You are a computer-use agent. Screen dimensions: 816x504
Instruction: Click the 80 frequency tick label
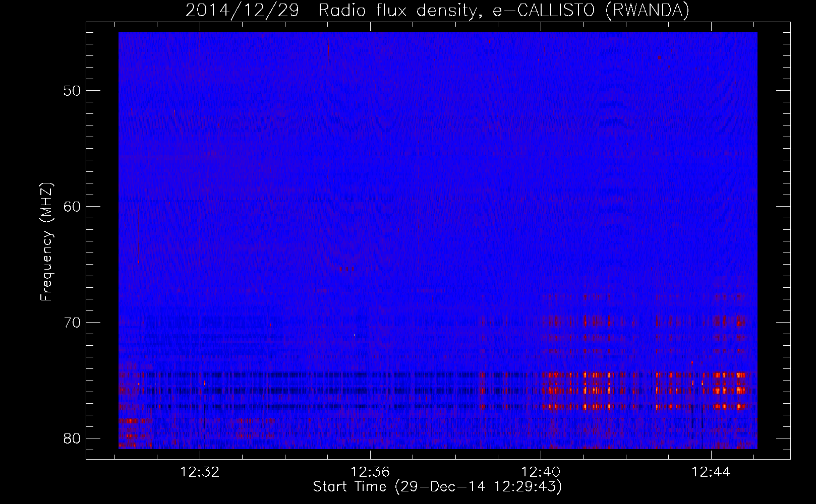73,438
